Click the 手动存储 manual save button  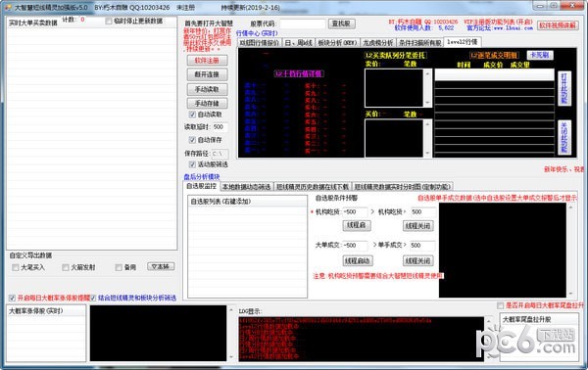click(x=207, y=103)
